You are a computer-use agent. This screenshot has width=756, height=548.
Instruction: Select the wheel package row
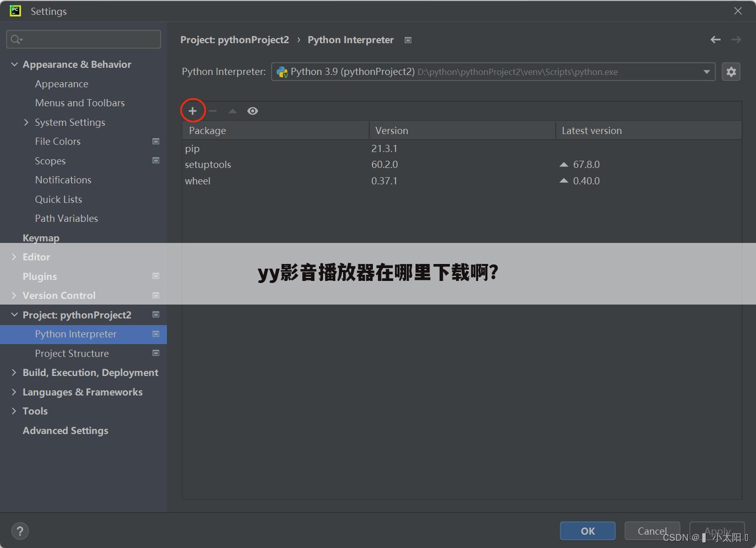462,181
